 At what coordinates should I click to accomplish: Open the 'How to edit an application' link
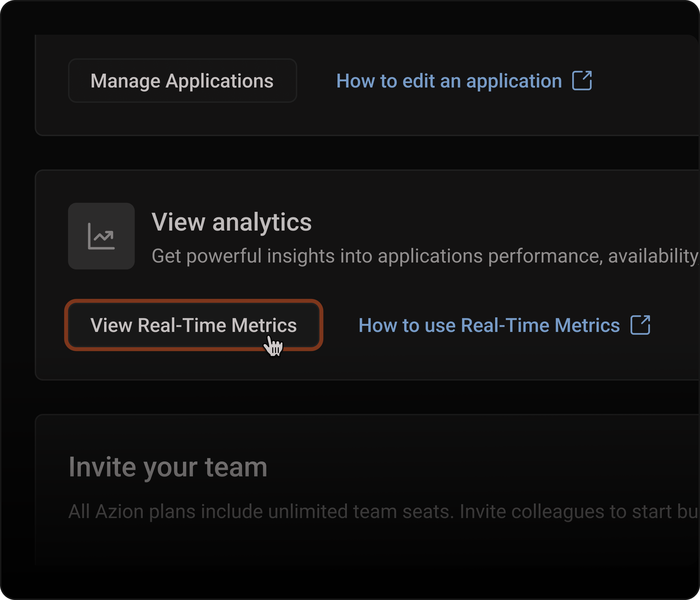(x=449, y=81)
